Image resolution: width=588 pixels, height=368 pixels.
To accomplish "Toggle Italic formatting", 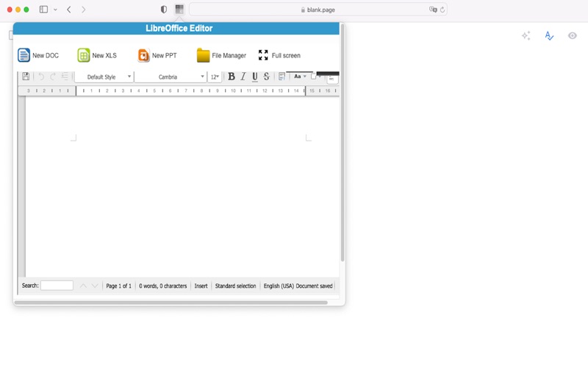I will 243,77.
